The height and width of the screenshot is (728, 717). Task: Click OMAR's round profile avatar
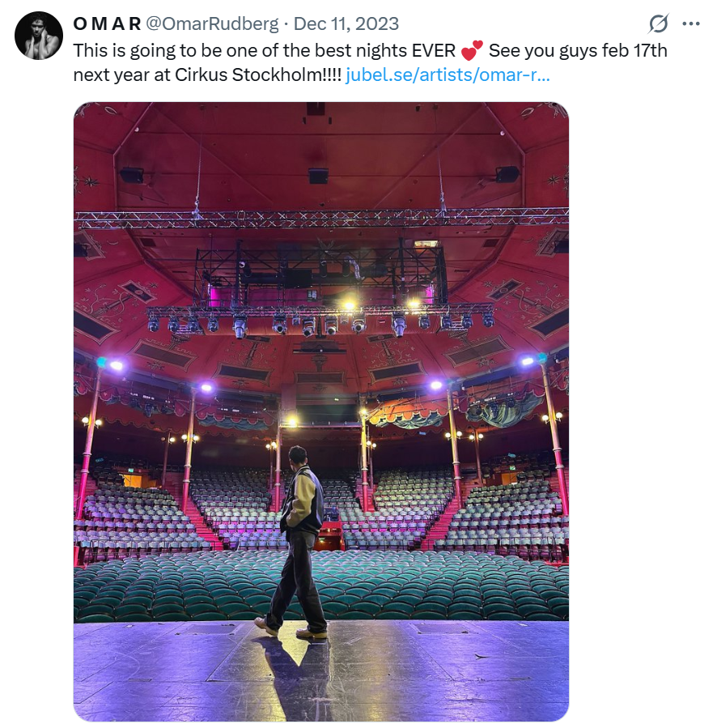tap(39, 36)
